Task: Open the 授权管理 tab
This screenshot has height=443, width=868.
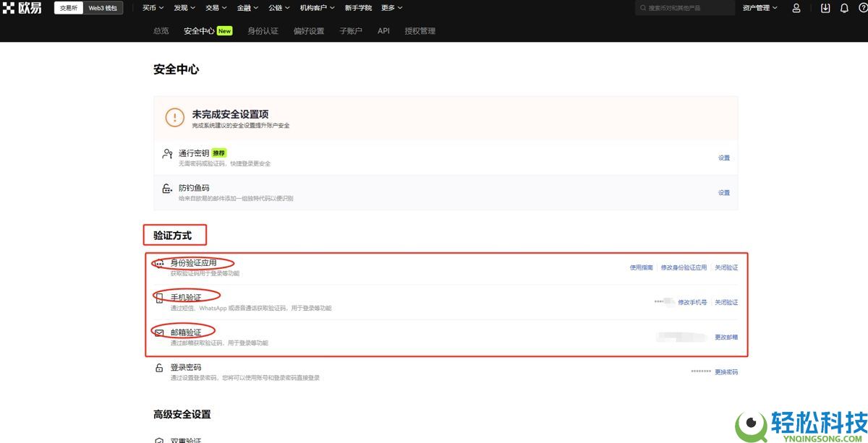Action: [x=420, y=31]
